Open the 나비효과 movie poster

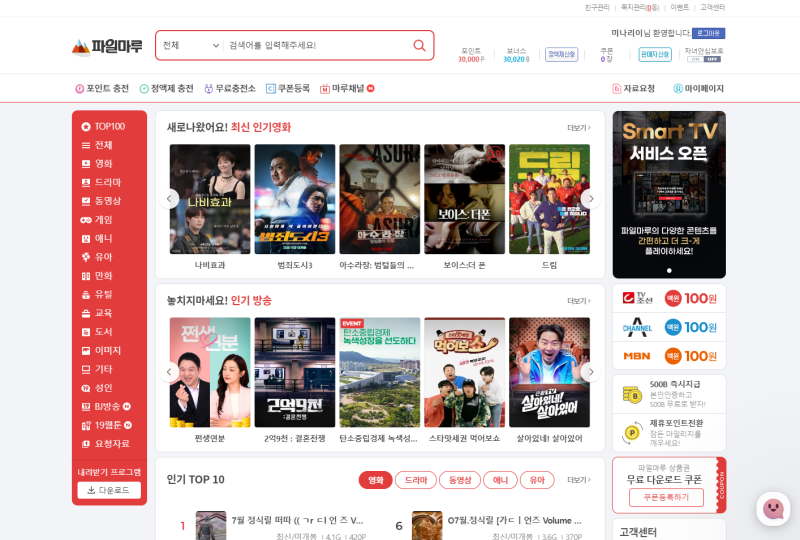pyautogui.click(x=210, y=199)
